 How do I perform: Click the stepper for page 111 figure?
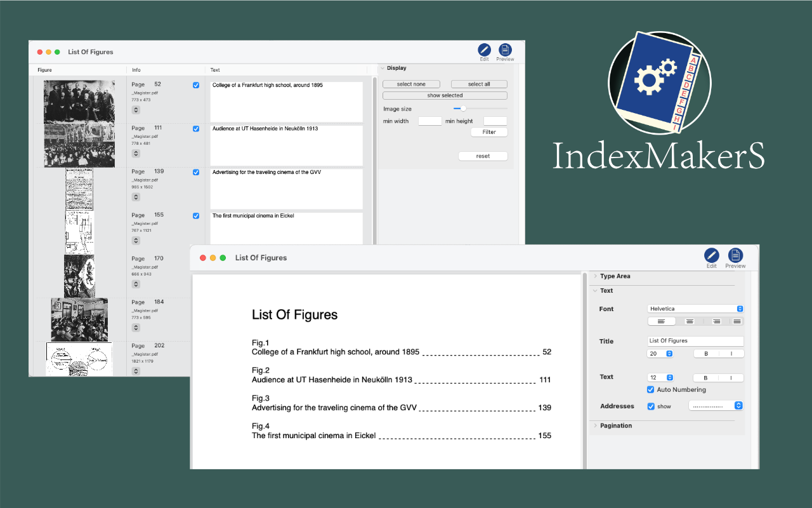click(136, 153)
